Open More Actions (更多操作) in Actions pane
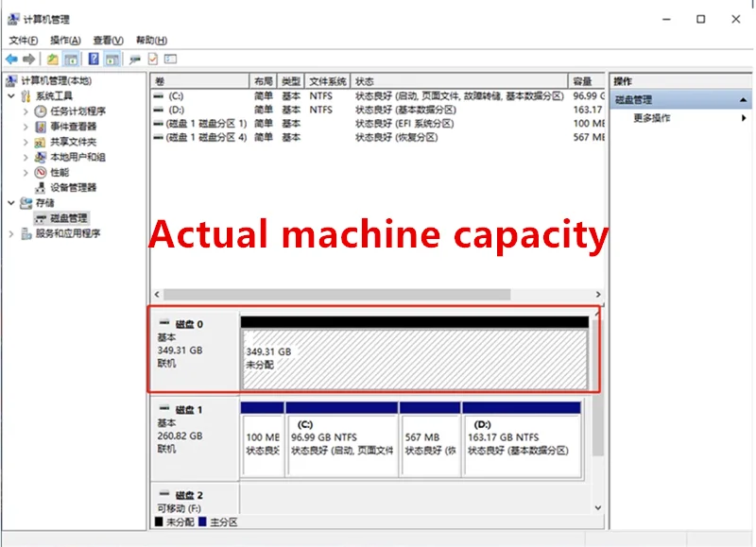Screen dimensions: 756x547 (x=652, y=118)
